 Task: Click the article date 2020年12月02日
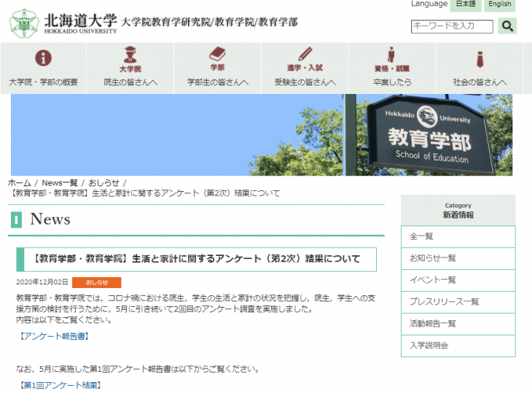[42, 282]
